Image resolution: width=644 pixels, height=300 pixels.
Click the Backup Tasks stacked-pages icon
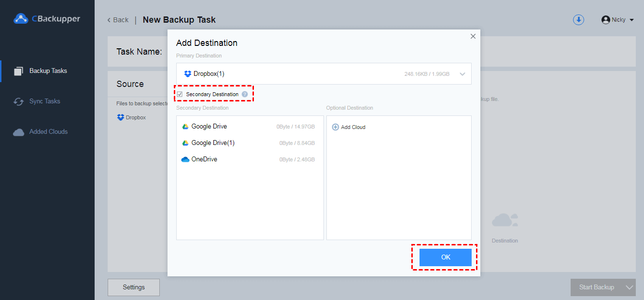[18, 71]
